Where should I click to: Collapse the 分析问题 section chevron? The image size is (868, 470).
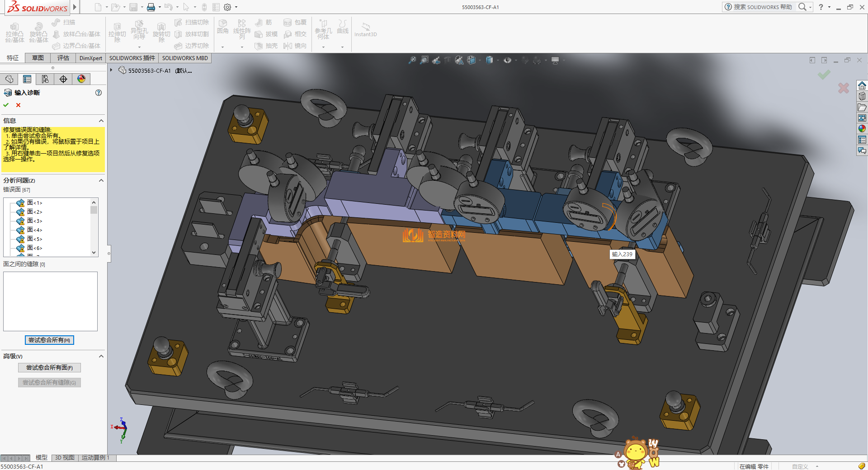pyautogui.click(x=101, y=180)
